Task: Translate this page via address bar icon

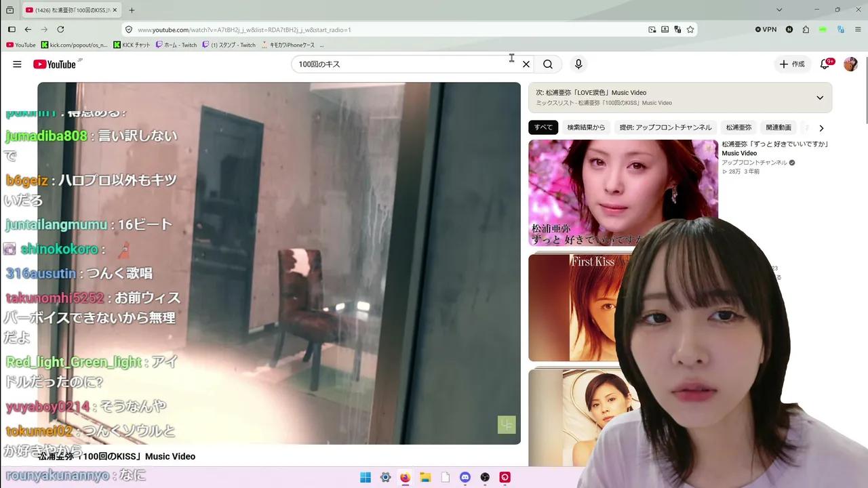Action: click(x=677, y=30)
